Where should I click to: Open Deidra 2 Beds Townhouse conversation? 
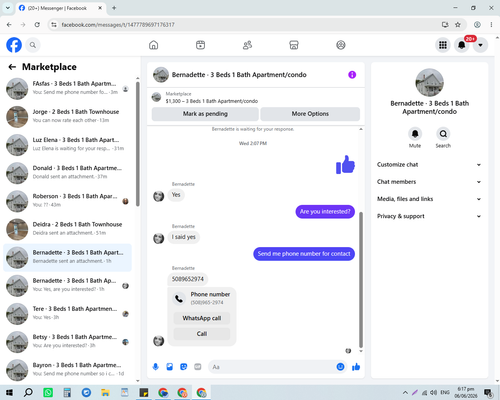pos(67,229)
